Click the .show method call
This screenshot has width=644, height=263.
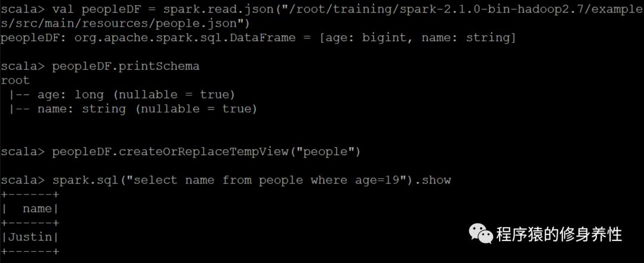pyautogui.click(x=432, y=180)
